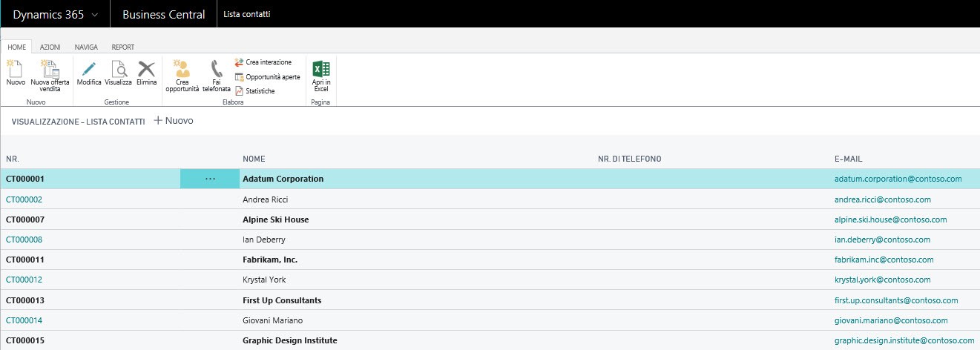This screenshot has width=980, height=350.
Task: Open row options ellipsis for CT000001
Action: (210, 179)
